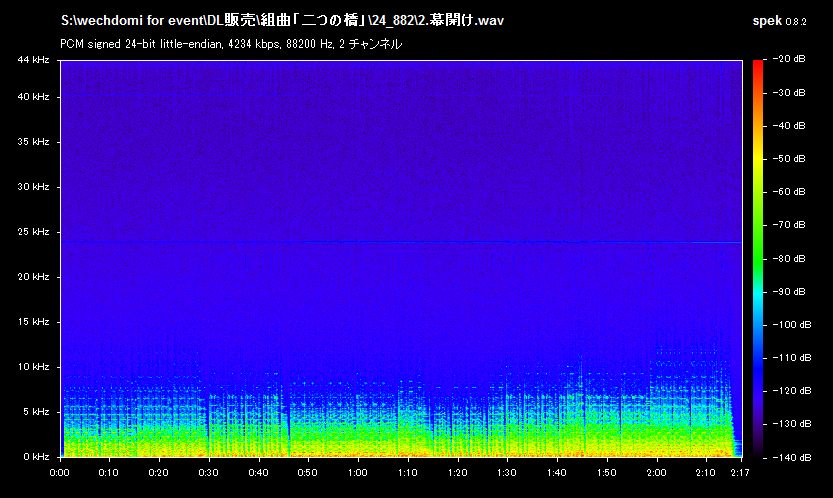Click the 0:30 time axis label
This screenshot has width=833, height=498.
(208, 473)
